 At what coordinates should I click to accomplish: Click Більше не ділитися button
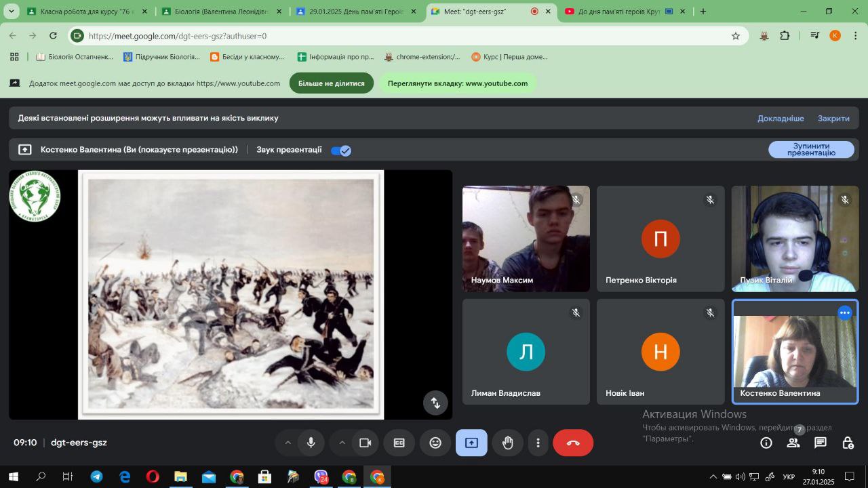point(332,83)
